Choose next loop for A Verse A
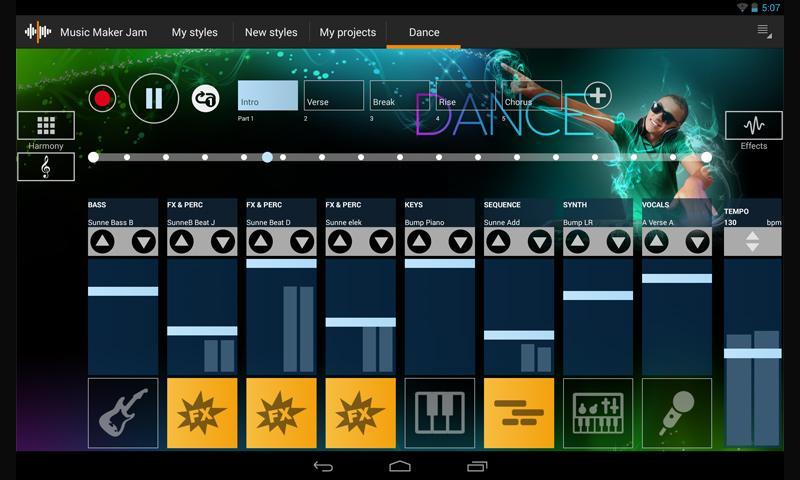 pyautogui.click(x=698, y=241)
